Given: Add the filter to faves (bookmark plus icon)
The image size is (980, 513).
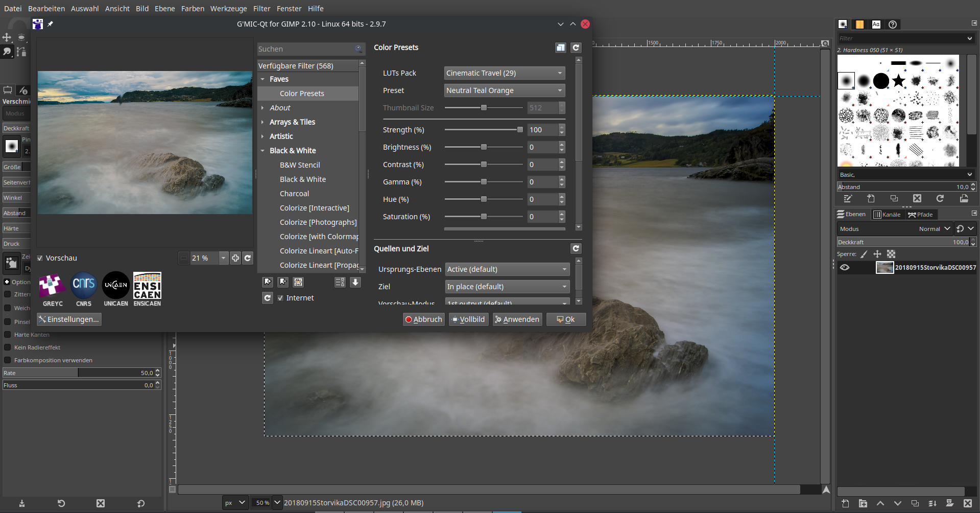Looking at the screenshot, I should (x=268, y=282).
